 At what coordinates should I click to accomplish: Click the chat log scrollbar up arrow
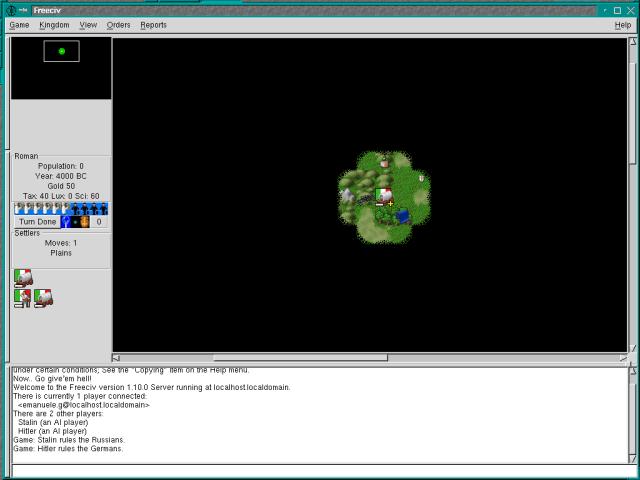click(x=633, y=371)
